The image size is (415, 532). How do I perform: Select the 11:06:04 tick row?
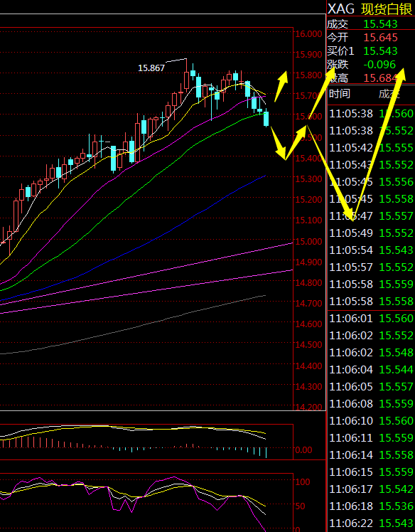click(371, 369)
